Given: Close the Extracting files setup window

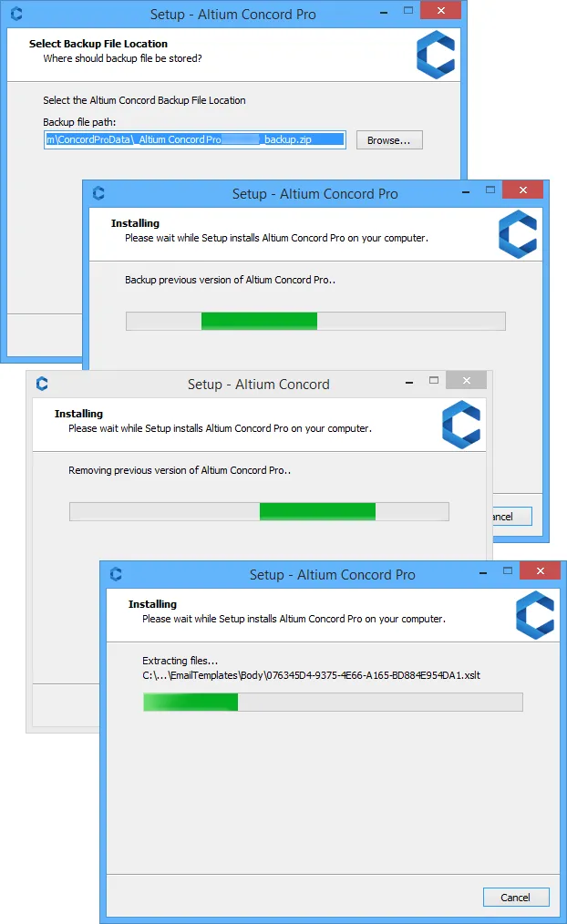Looking at the screenshot, I should click(x=541, y=570).
